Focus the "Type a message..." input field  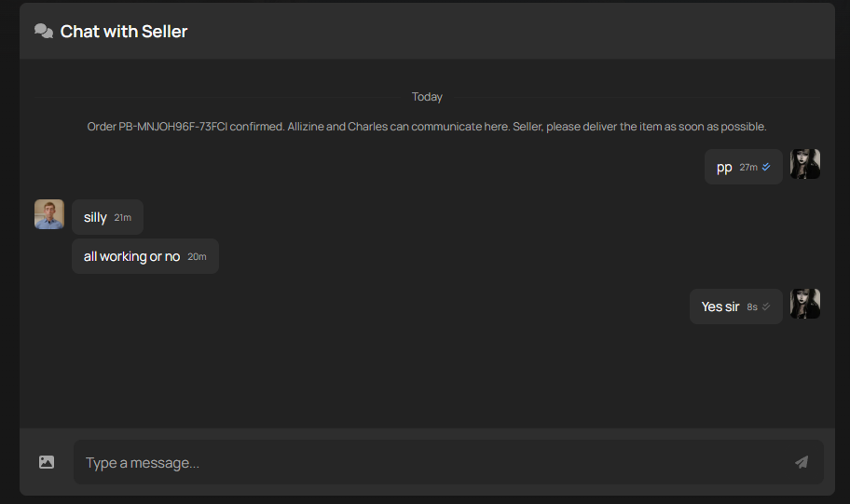tap(429, 462)
